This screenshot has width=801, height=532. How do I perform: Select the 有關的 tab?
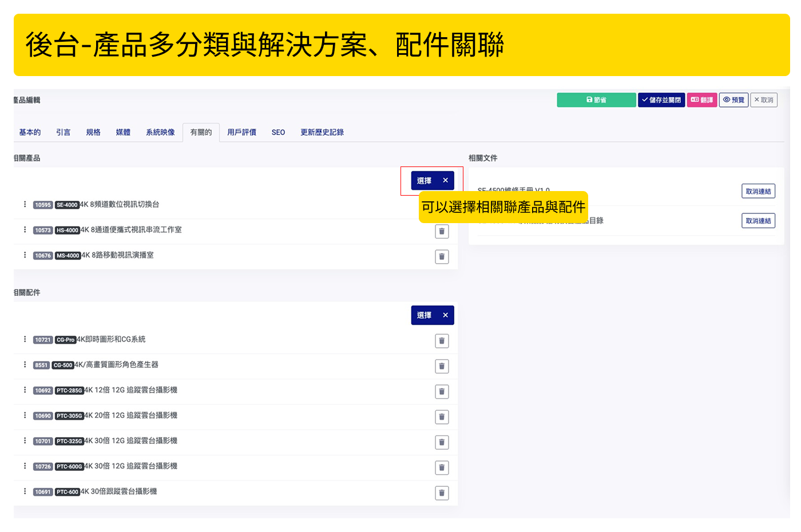pyautogui.click(x=201, y=132)
